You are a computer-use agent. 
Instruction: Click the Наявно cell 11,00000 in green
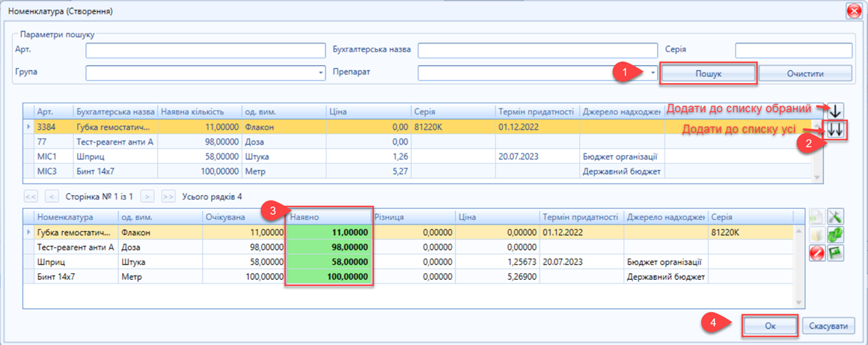click(328, 231)
